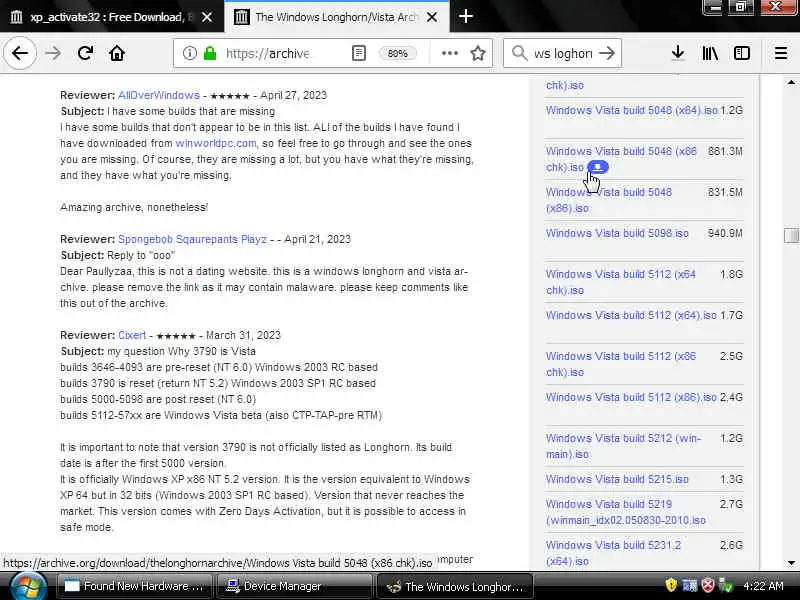Screen dimensions: 800x600
Task: Download Windows Vista build 5231.2 (x64).iso
Action: (613, 553)
